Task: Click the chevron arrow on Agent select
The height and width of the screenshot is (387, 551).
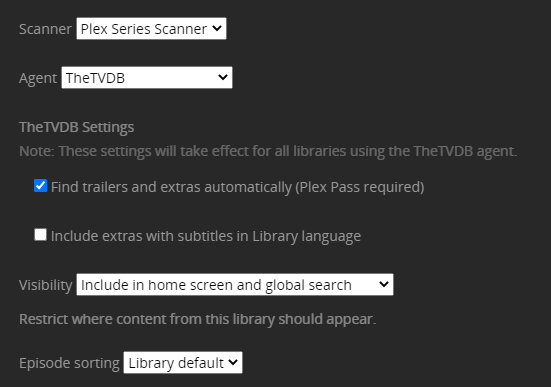Action: tap(223, 77)
